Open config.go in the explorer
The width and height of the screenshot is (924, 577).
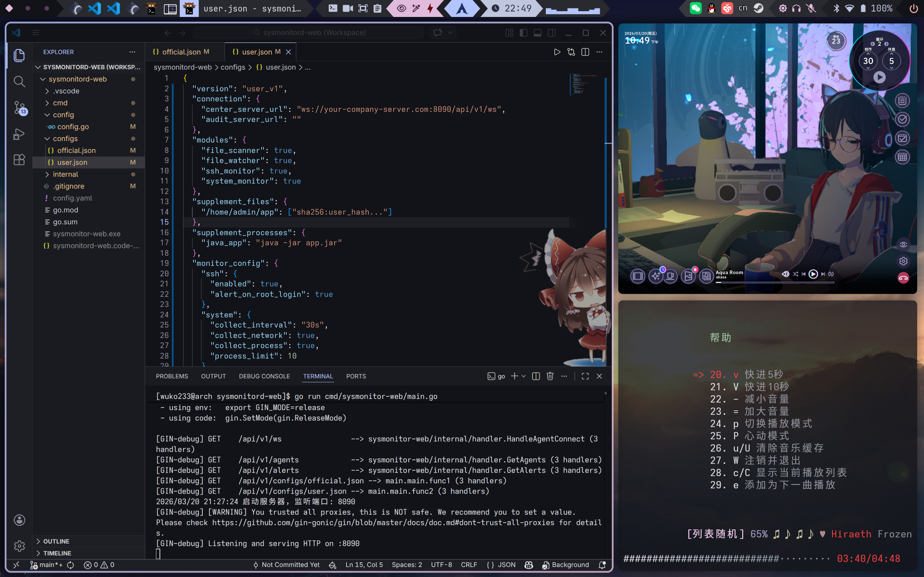pos(73,127)
